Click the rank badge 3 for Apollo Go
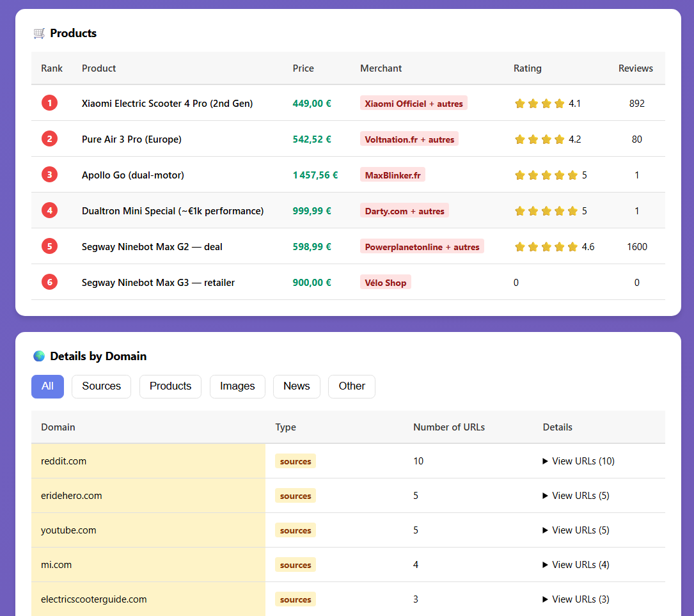Image resolution: width=694 pixels, height=616 pixels. click(x=49, y=175)
